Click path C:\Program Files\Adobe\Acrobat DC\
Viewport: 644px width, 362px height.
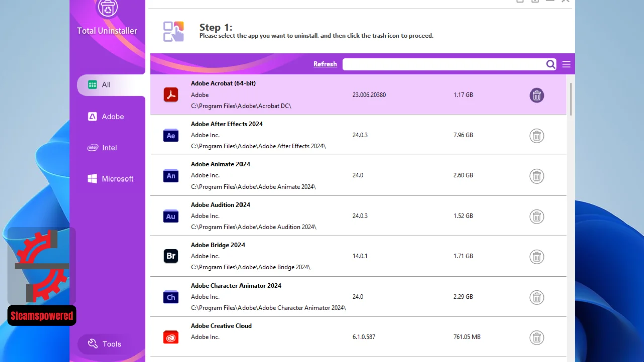(241, 106)
